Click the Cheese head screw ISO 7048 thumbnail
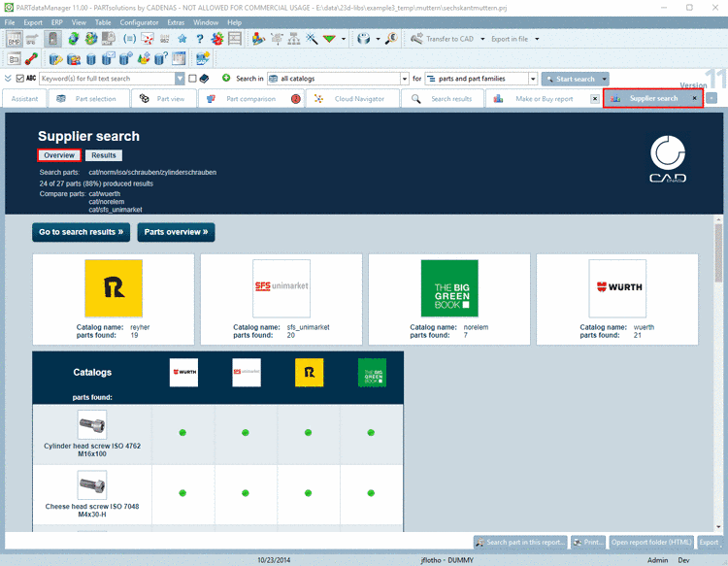 [x=92, y=484]
